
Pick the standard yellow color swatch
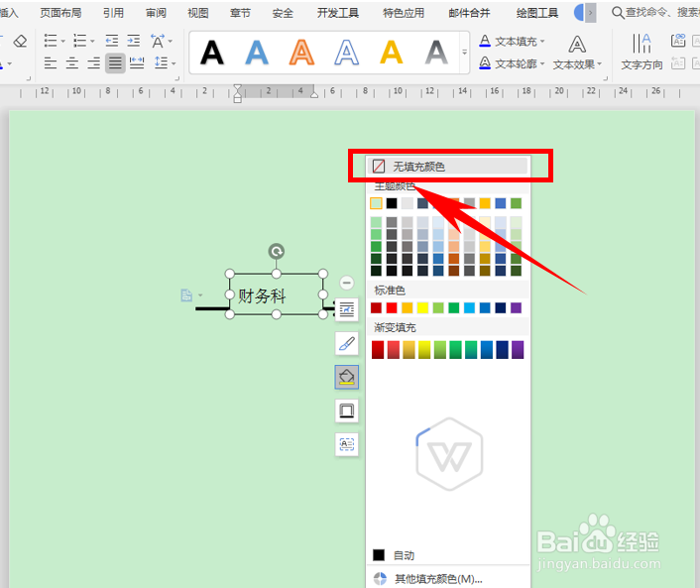422,307
